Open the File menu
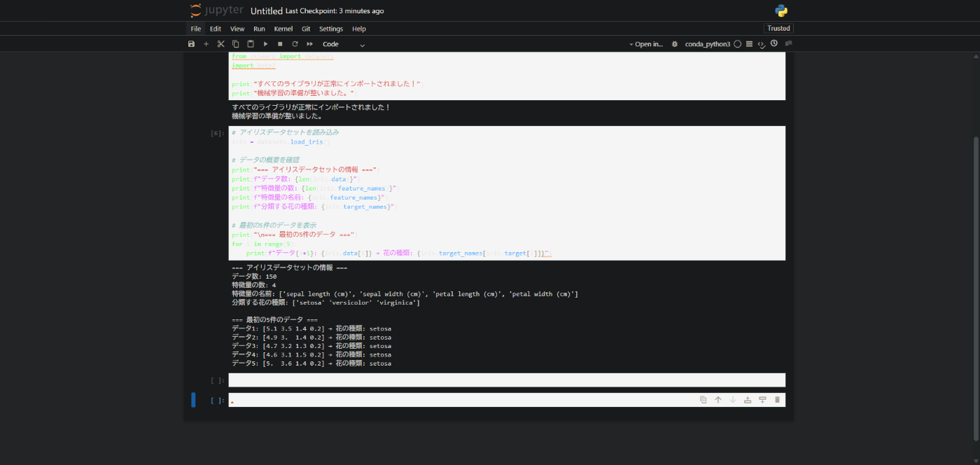980x465 pixels. coord(196,29)
